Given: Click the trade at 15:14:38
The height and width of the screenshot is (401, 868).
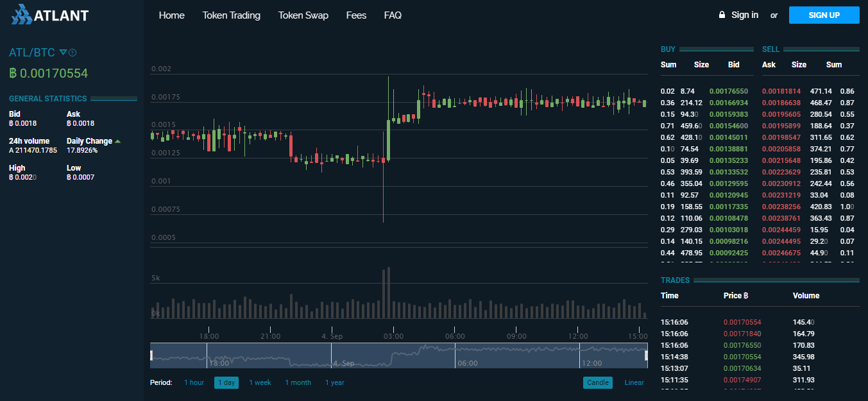Looking at the screenshot, I should point(760,357).
